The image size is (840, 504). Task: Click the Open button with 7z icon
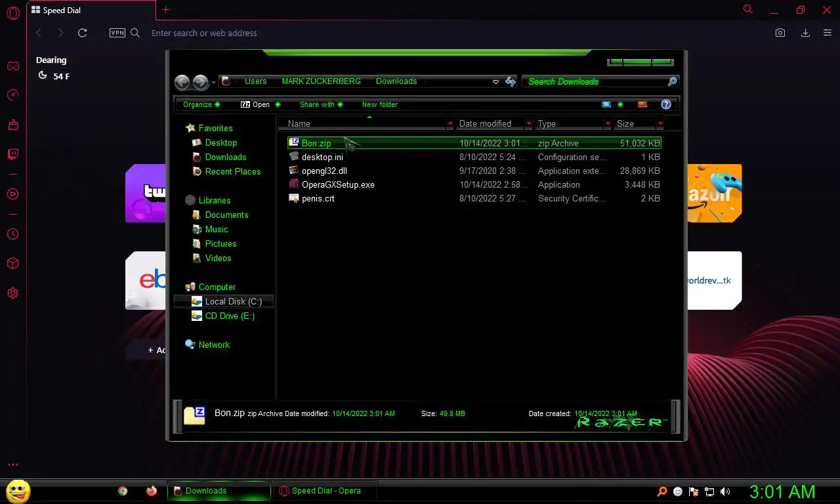[255, 104]
